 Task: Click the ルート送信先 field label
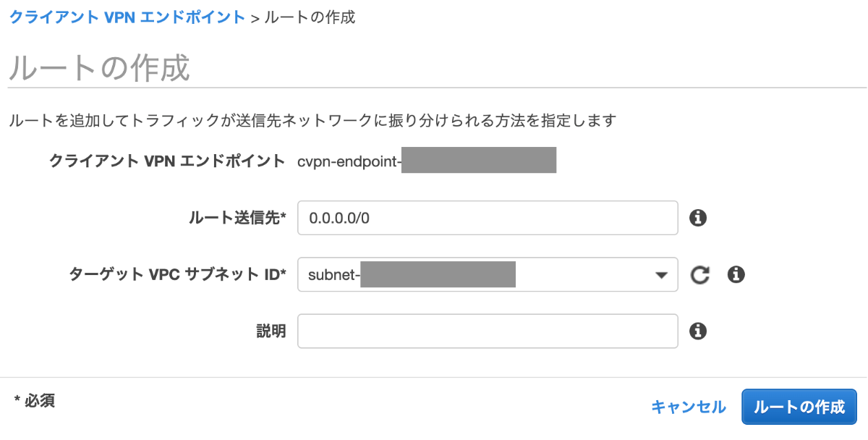coord(237,218)
